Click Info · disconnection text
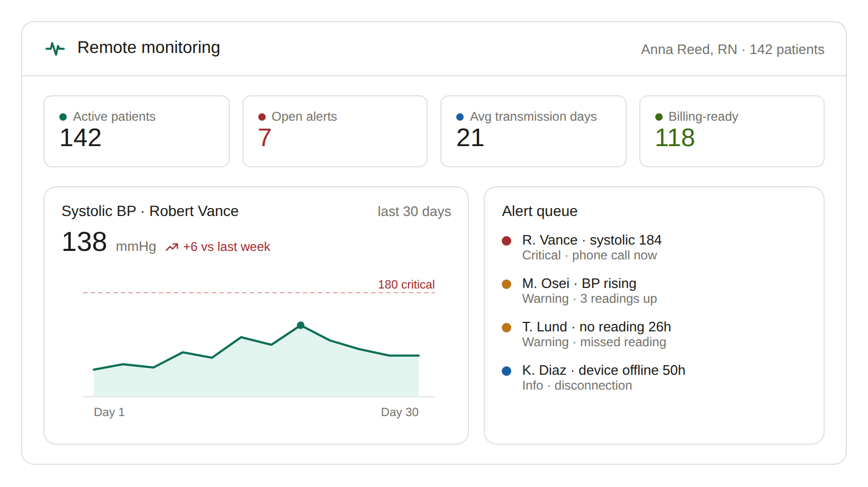The height and width of the screenshot is (487, 868). click(x=577, y=386)
